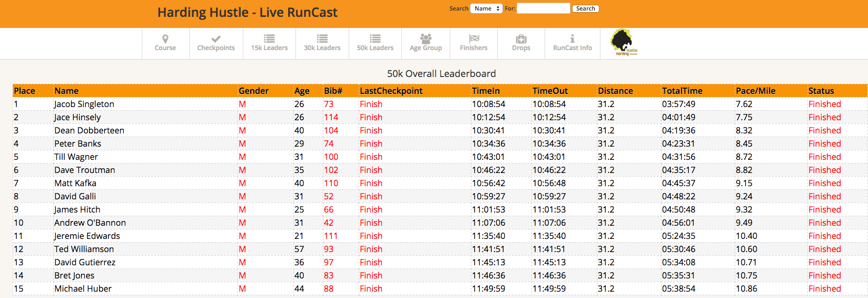Viewport: 868px width, 298px height.
Task: Click the Pace/Mile column header
Action: tap(755, 91)
